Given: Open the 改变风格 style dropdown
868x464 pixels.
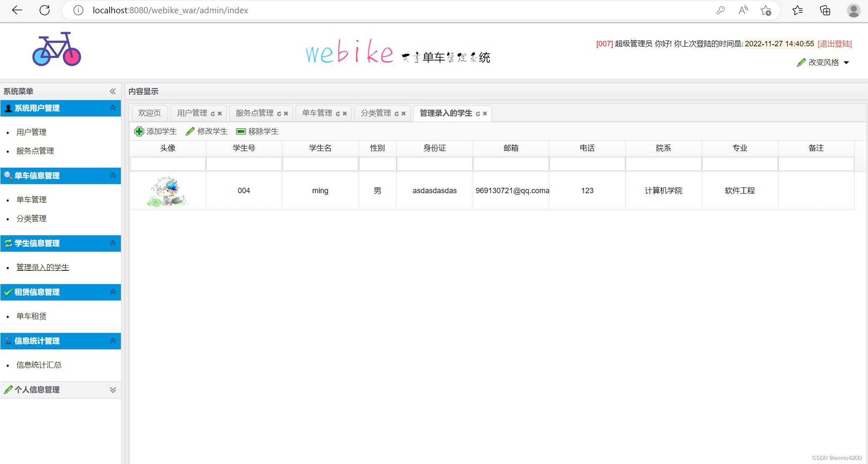Looking at the screenshot, I should pos(823,63).
